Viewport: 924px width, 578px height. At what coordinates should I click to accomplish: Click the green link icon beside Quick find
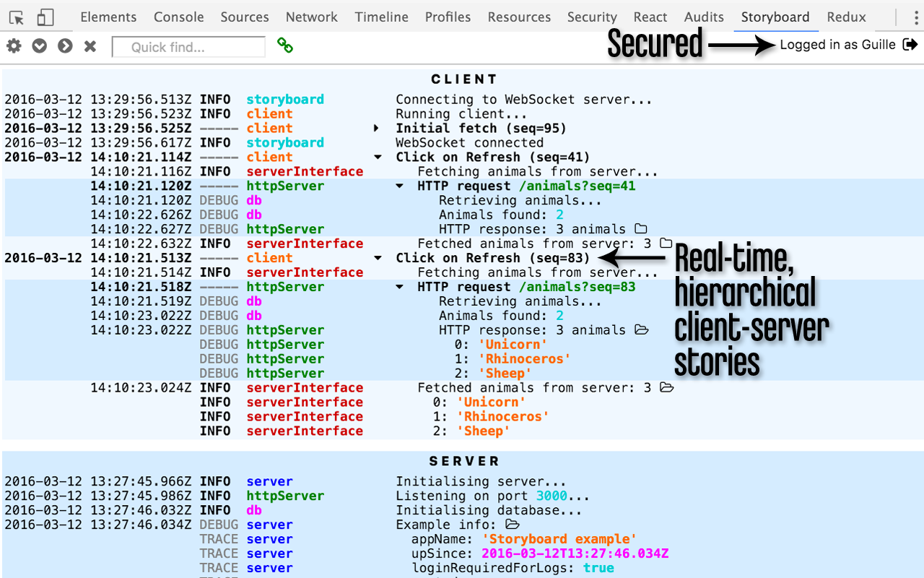(285, 46)
